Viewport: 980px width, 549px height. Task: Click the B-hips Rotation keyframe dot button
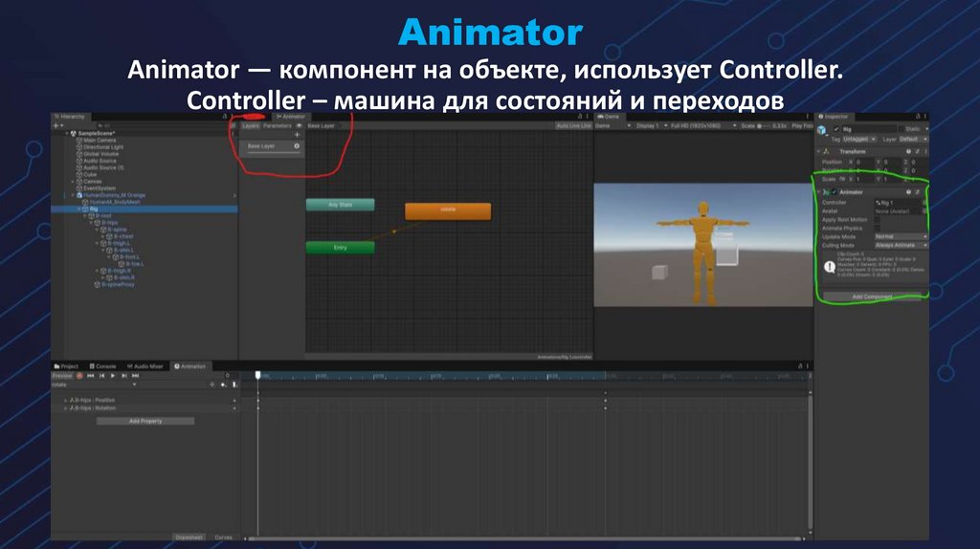pos(234,408)
